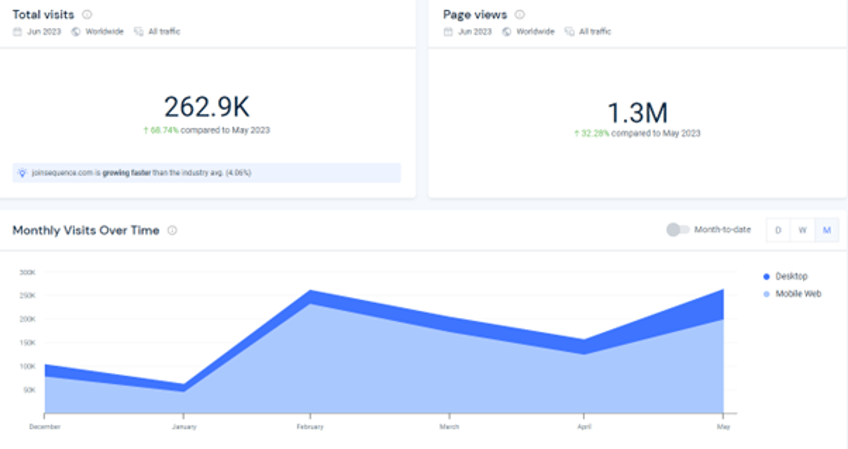848x449 pixels.
Task: Click the info icon beside Total visits
Action: point(87,15)
